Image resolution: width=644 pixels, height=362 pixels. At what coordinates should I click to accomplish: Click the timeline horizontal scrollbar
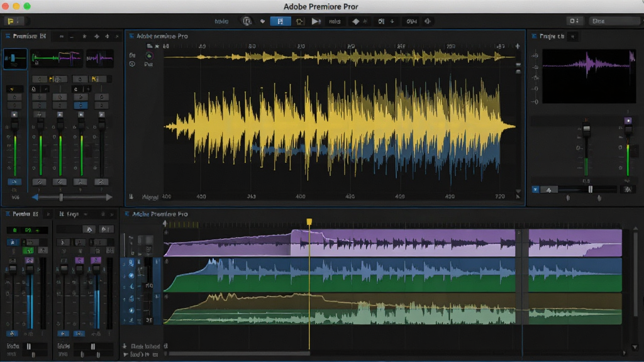[x=240, y=353]
